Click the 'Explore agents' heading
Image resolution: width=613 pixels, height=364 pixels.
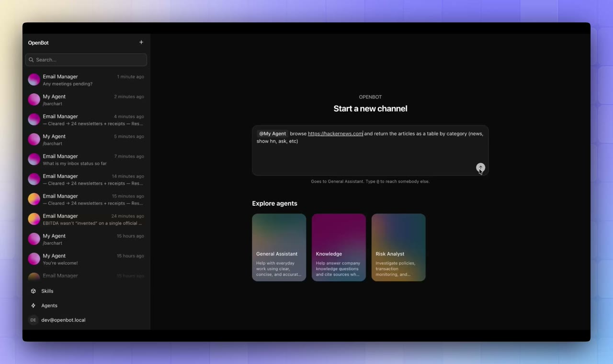point(274,203)
